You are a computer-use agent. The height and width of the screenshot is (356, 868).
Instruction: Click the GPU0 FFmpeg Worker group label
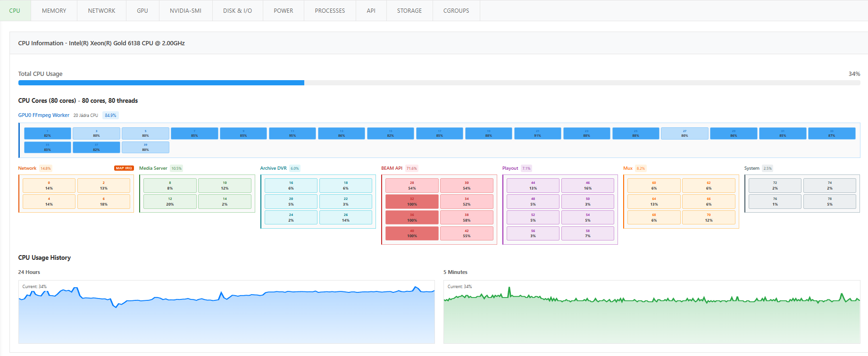point(44,115)
